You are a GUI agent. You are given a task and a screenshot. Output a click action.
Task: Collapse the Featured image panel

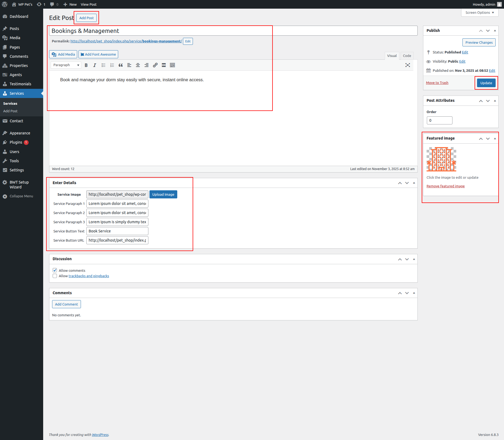tap(495, 138)
